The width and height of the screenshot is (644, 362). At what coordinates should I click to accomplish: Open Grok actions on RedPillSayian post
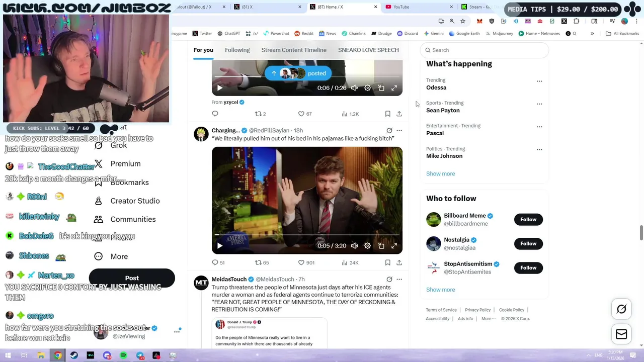(x=389, y=130)
